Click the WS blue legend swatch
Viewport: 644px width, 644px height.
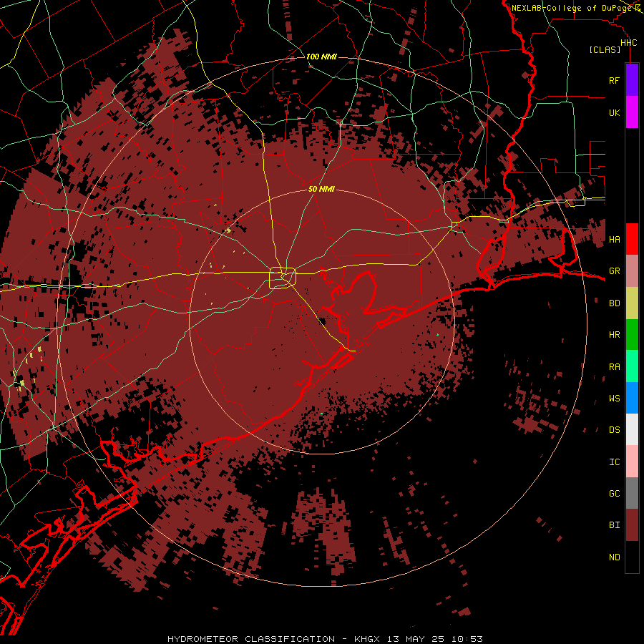point(632,398)
